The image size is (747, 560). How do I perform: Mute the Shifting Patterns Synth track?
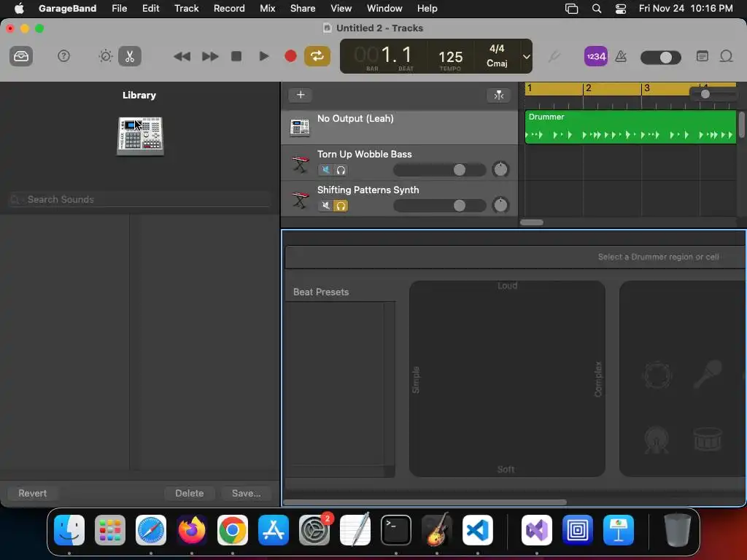325,205
